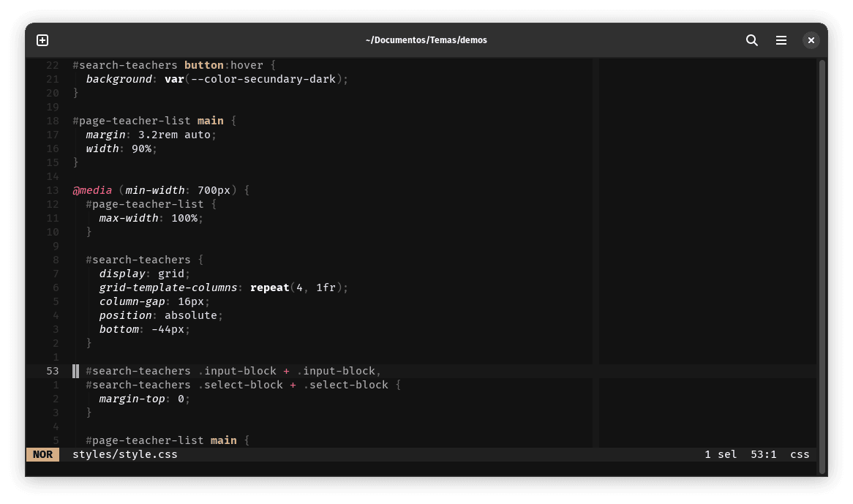Open the terminal search tool
Image resolution: width=853 pixels, height=504 pixels.
pyautogui.click(x=751, y=40)
